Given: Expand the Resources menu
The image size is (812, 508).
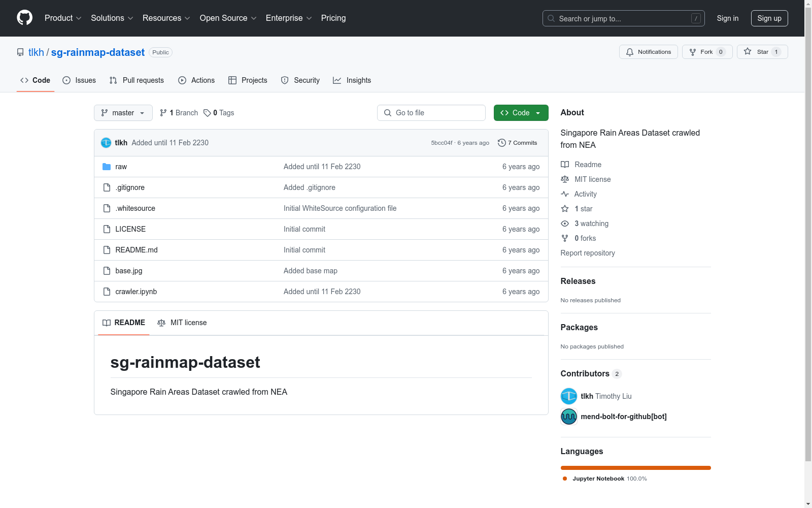Looking at the screenshot, I should [x=166, y=18].
